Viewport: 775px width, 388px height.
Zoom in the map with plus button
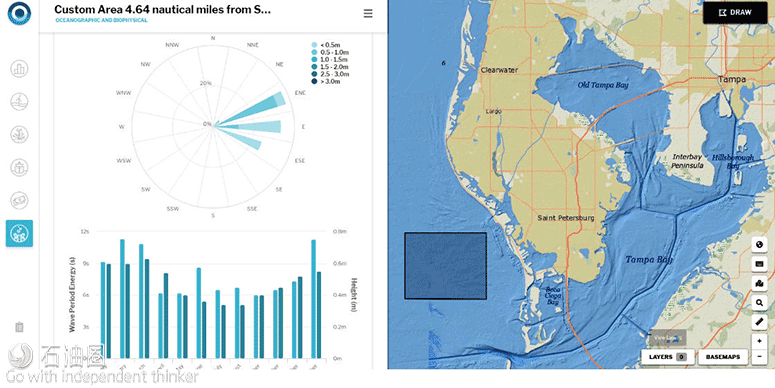pyautogui.click(x=759, y=342)
